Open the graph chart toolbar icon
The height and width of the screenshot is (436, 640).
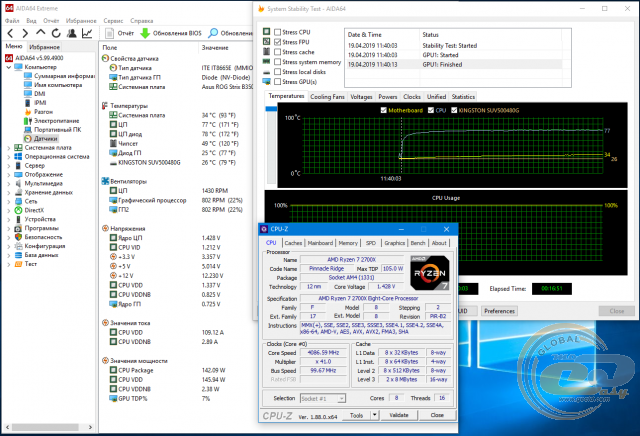pos(87,33)
